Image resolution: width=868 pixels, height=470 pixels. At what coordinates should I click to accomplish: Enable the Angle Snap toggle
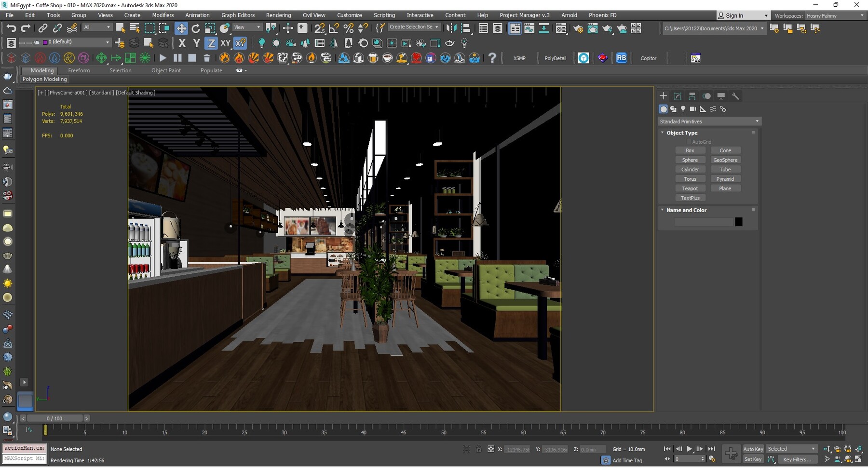pos(334,28)
